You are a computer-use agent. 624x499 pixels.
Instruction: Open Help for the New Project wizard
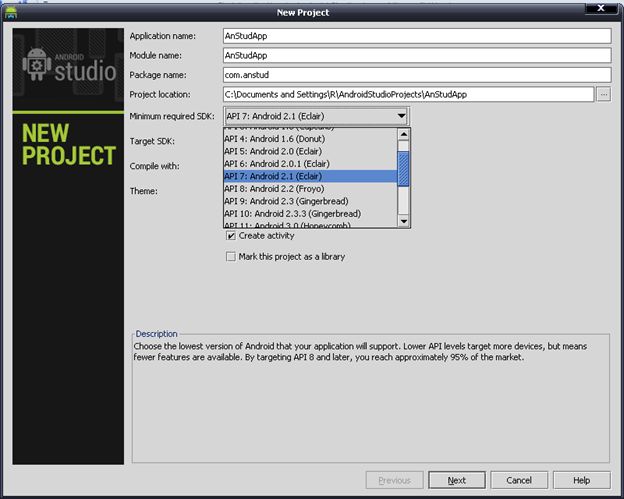pyautogui.click(x=581, y=480)
